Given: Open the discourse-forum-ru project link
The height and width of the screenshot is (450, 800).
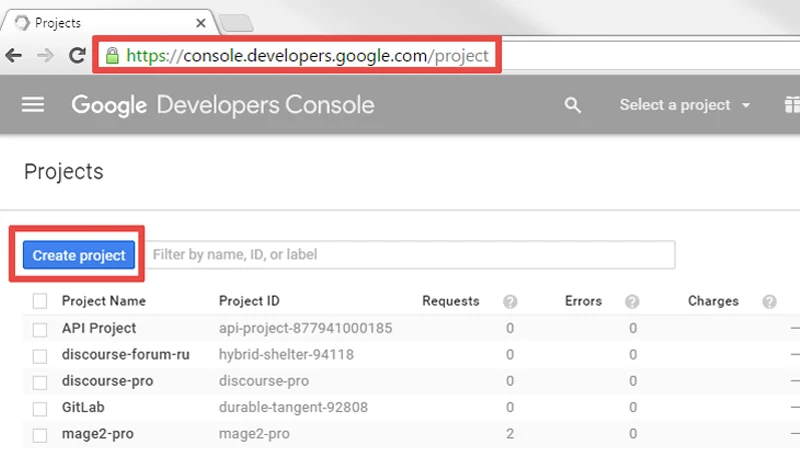Looking at the screenshot, I should click(x=125, y=355).
